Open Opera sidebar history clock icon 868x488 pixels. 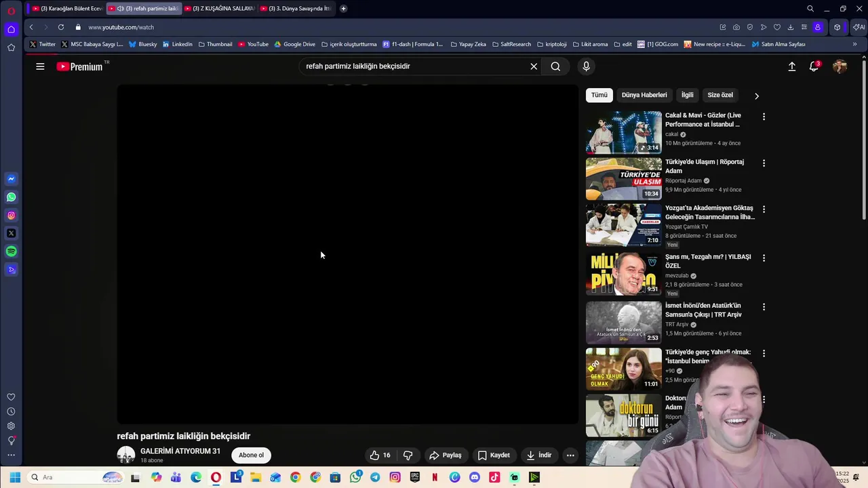point(11,411)
